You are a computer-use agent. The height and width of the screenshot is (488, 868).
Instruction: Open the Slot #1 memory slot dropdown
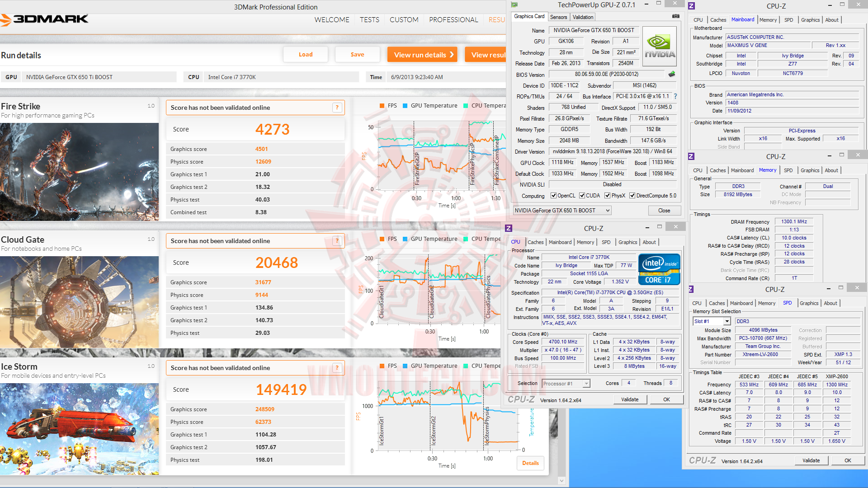point(727,321)
